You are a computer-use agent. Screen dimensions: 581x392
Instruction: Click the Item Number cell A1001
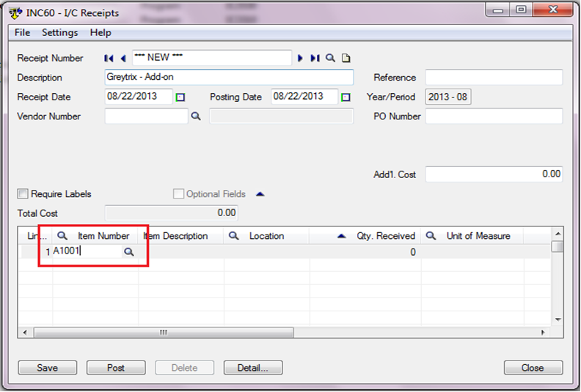(x=87, y=251)
